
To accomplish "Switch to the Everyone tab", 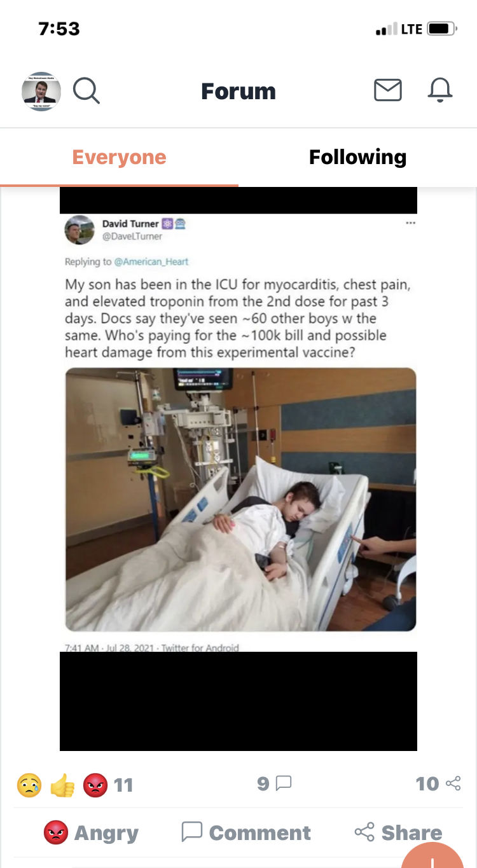I will 119,157.
